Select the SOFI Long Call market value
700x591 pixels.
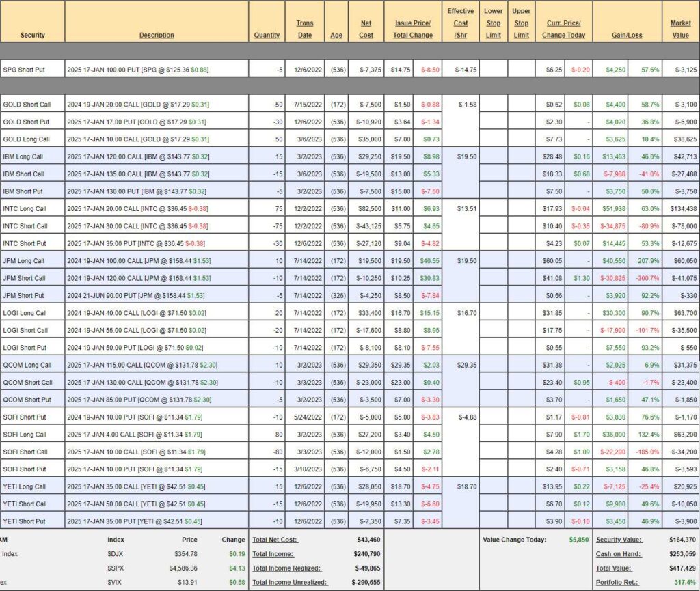click(680, 435)
